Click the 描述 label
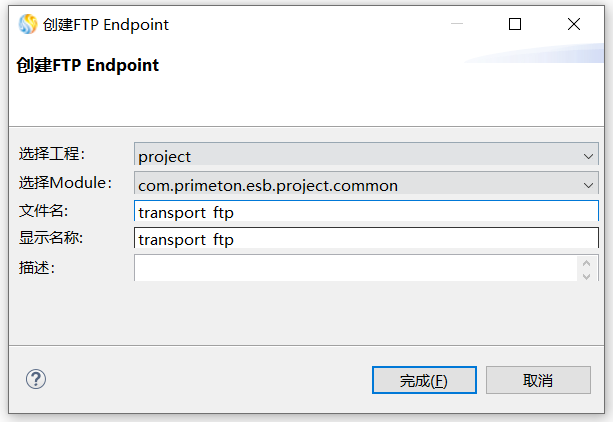 pos(36,267)
